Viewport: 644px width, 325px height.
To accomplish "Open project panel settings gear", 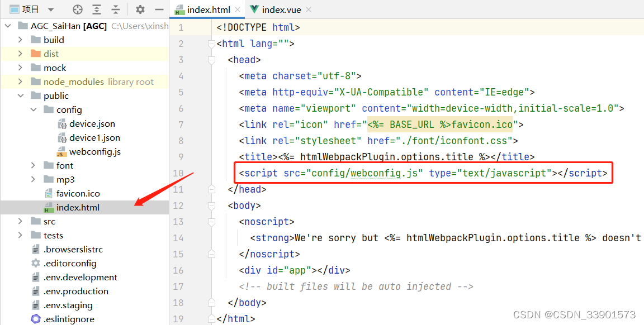I will click(140, 9).
